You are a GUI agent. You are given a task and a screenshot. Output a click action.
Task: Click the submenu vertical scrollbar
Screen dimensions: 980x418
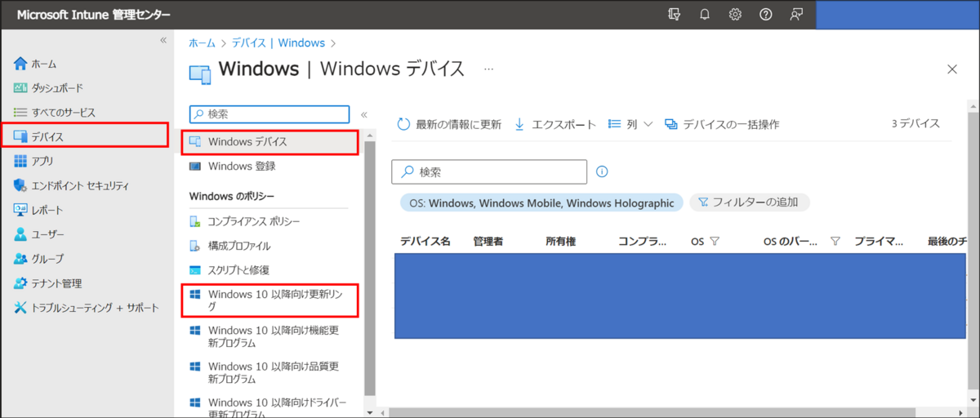369,267
